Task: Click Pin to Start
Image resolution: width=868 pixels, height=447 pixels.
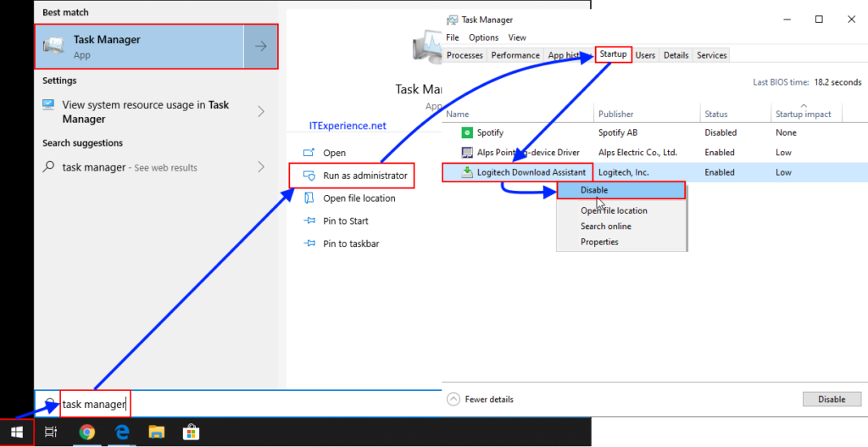Action: pyautogui.click(x=346, y=221)
